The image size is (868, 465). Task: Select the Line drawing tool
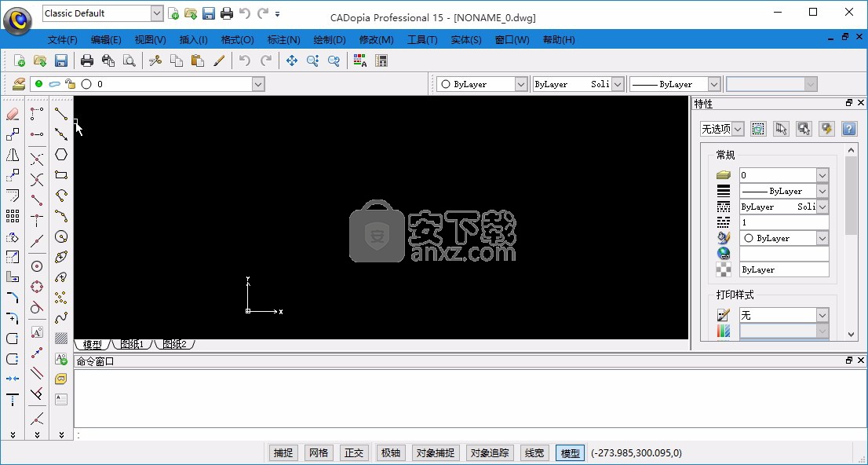point(61,114)
